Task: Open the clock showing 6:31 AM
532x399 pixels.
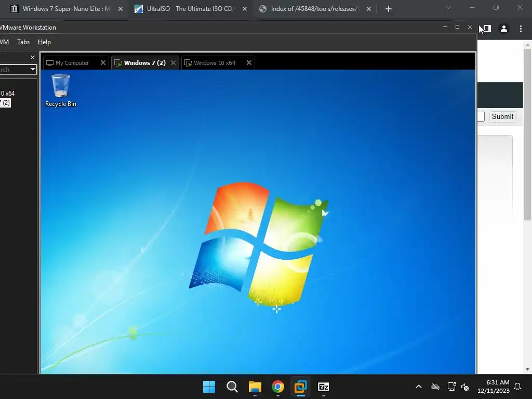Action: click(x=494, y=387)
